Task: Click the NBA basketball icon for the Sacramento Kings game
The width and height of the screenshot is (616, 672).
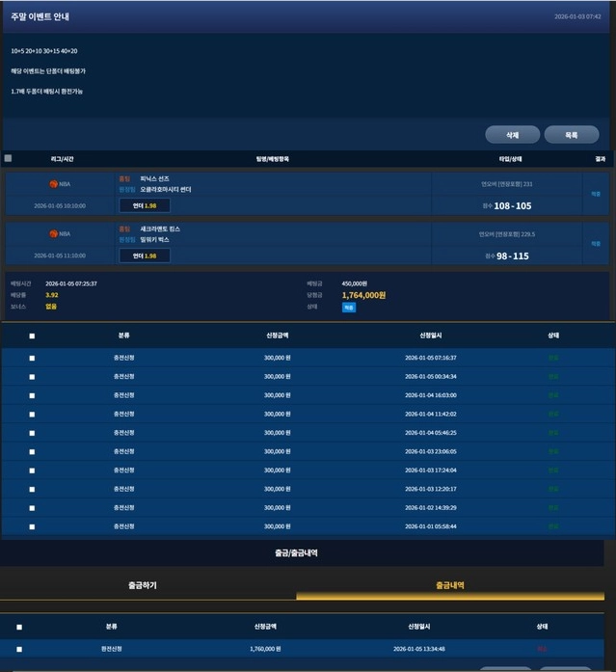Action: [x=54, y=233]
